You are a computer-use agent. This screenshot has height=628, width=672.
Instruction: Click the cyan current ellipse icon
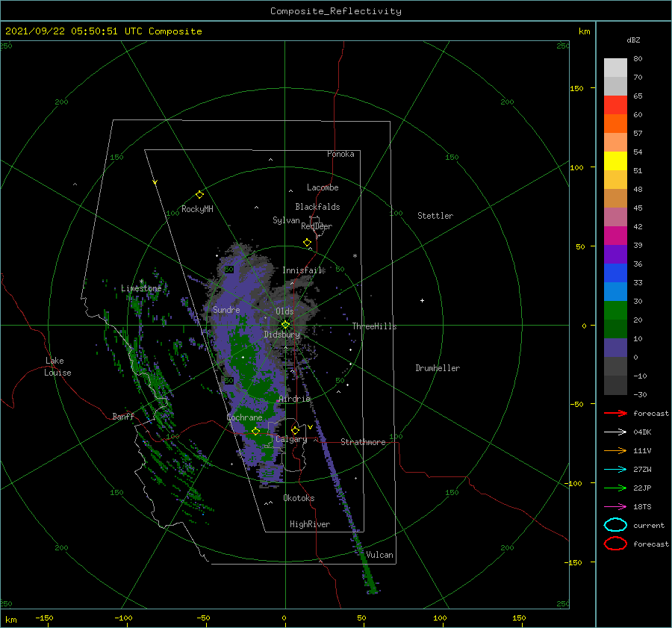pyautogui.click(x=615, y=525)
